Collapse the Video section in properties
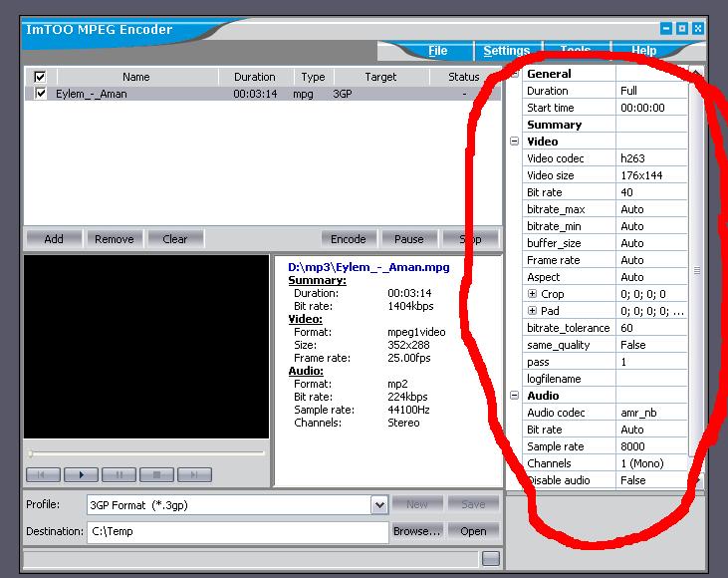Viewport: 728px width, 578px height. pyautogui.click(x=515, y=141)
